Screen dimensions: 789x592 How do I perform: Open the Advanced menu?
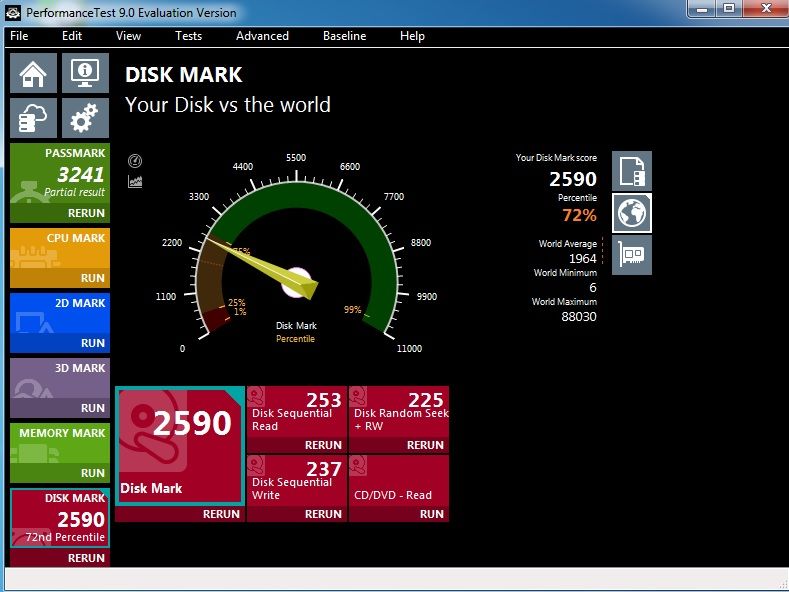click(x=262, y=36)
